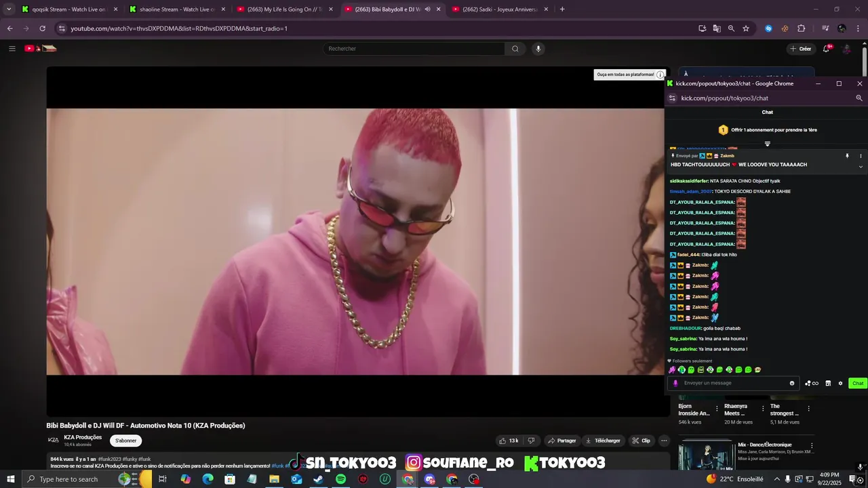The image size is (868, 488).
Task: Open Steam from the taskbar
Action: pyautogui.click(x=318, y=479)
